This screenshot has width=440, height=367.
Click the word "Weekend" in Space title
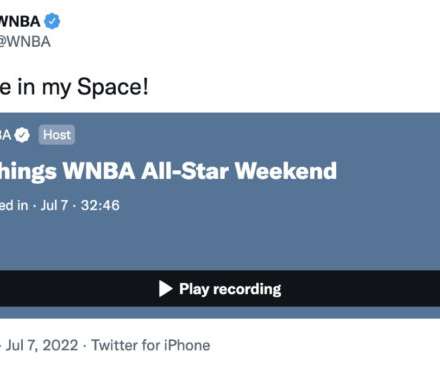(x=286, y=171)
